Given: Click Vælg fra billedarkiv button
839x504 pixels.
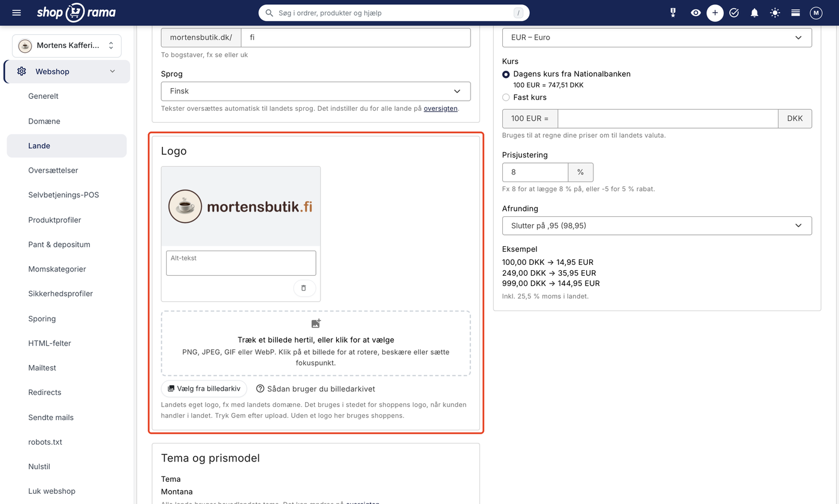Looking at the screenshot, I should point(204,388).
